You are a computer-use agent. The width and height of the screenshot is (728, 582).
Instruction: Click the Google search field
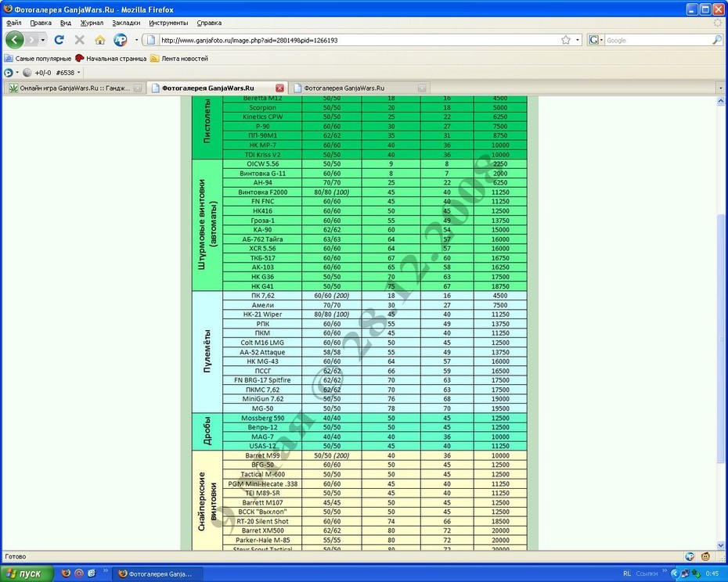coord(658,41)
